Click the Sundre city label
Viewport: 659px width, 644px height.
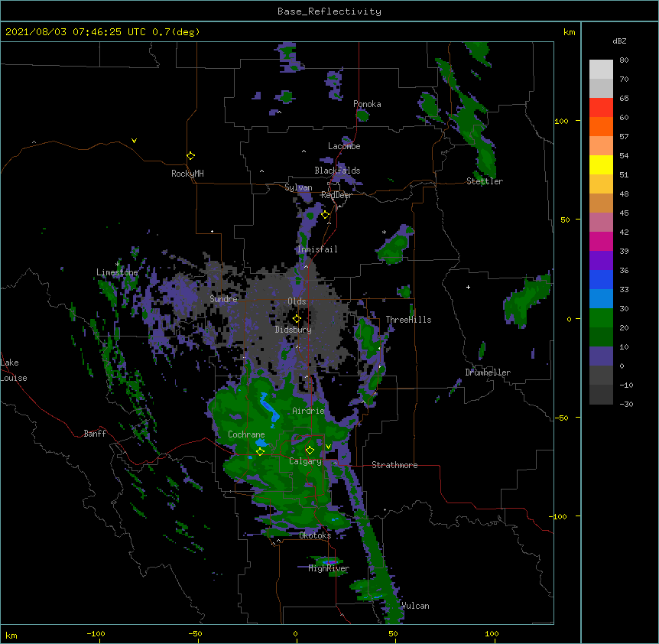[x=223, y=299]
